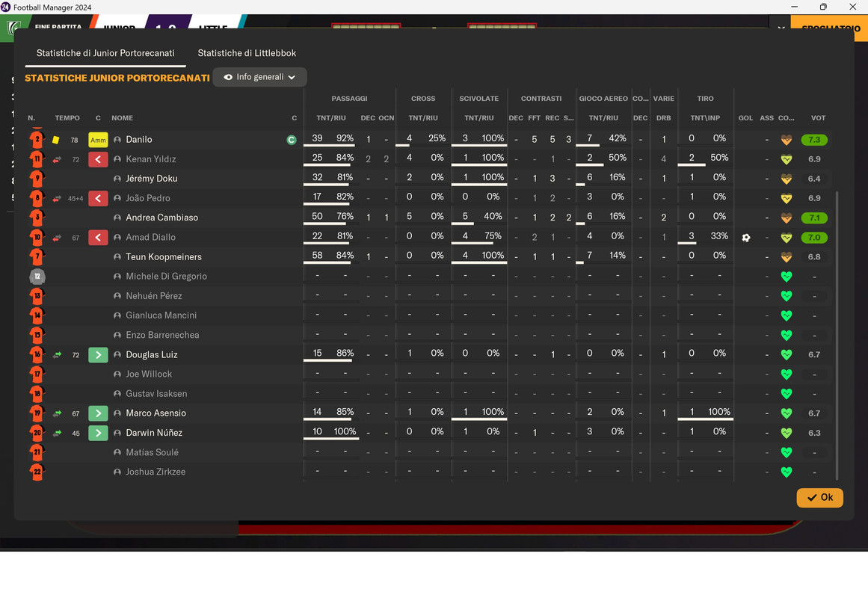Open Andrea Cambiaso player name
868x598 pixels.
coord(161,218)
